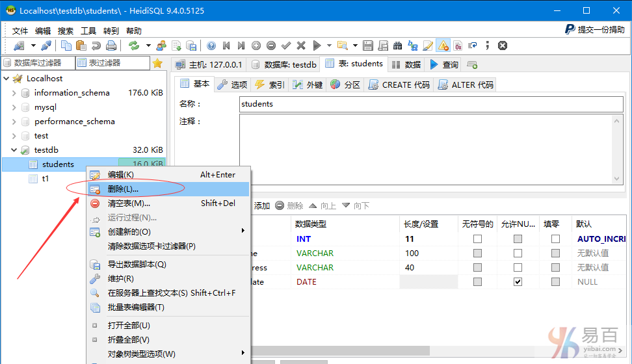Uncheck Allow NULL for DATE column
Image resolution: width=632 pixels, height=364 pixels.
coord(518,282)
